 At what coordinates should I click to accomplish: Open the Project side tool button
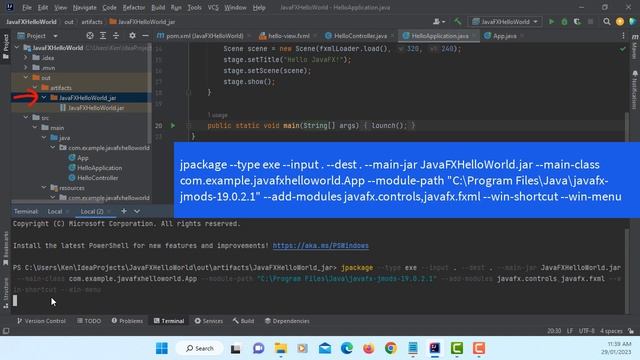pyautogui.click(x=6, y=46)
